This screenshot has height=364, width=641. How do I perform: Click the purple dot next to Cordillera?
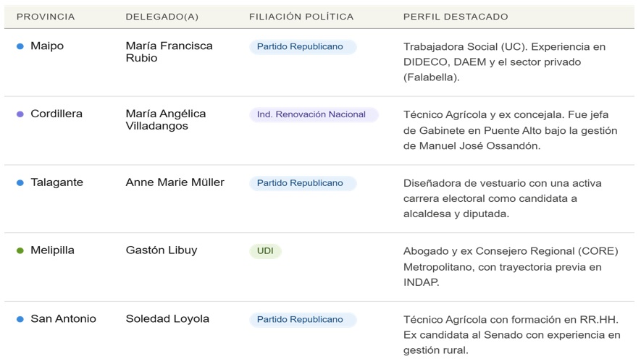20,114
